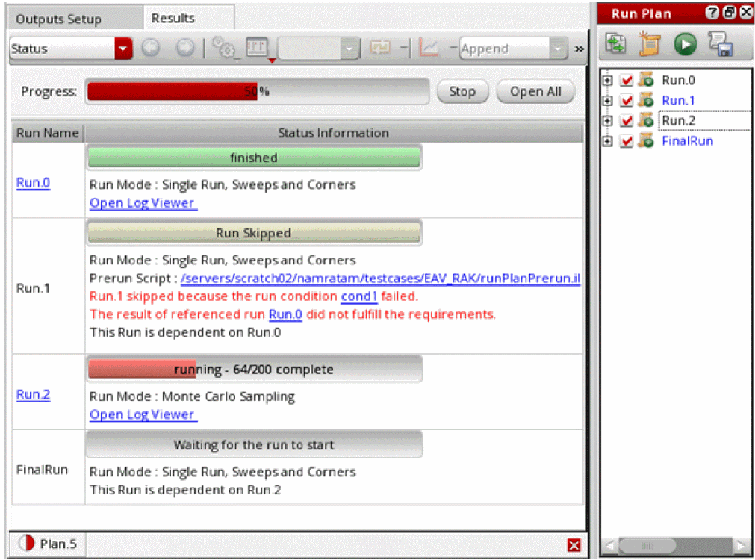Uncheck the Run.0 checkbox in Run Plan
This screenshot has width=755, height=560.
coord(627,81)
